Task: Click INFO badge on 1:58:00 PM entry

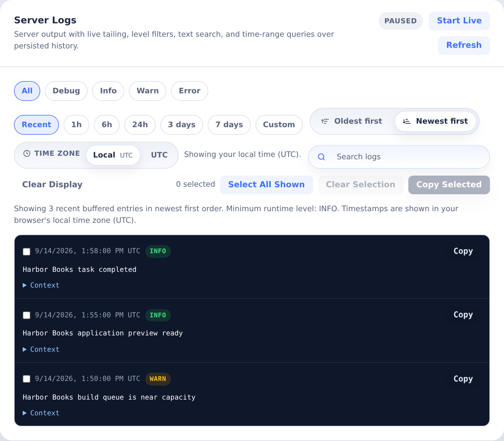Action: click(x=158, y=251)
